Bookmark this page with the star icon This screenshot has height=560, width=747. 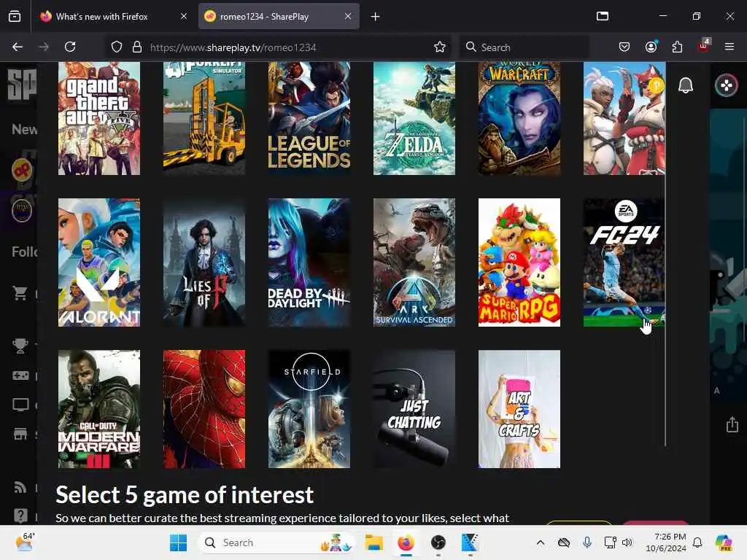[x=440, y=47]
